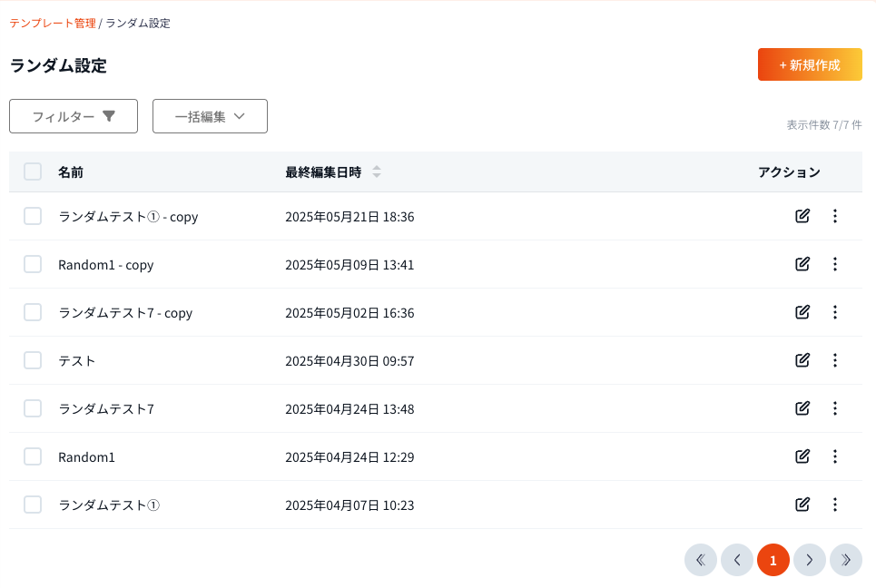The height and width of the screenshot is (588, 876).
Task: Click the edit icon for ランダムテスト7
Action: click(802, 408)
